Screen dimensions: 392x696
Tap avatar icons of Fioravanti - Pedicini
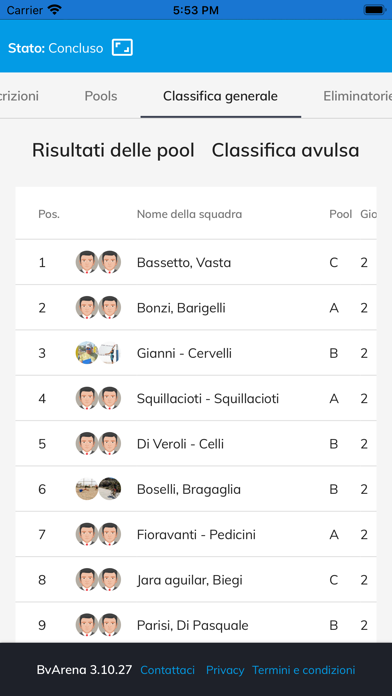point(98,534)
